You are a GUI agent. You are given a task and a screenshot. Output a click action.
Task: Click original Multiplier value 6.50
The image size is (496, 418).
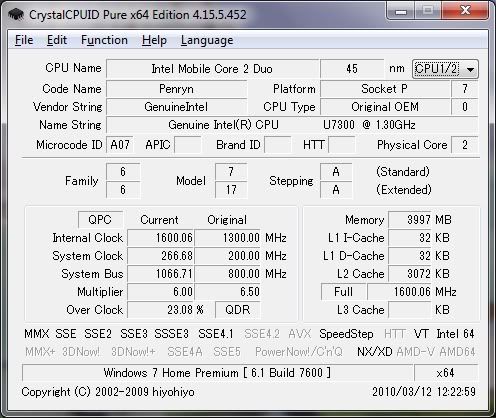tap(228, 292)
